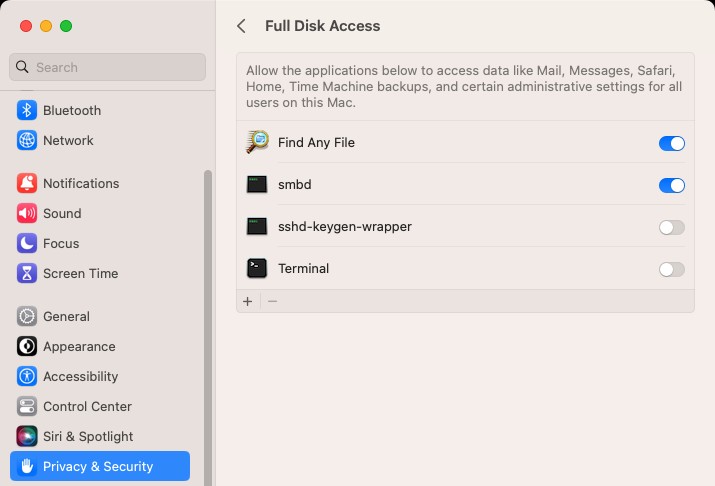This screenshot has width=715, height=486.
Task: Click the Siri & Spotlight icon
Action: coord(27,436)
